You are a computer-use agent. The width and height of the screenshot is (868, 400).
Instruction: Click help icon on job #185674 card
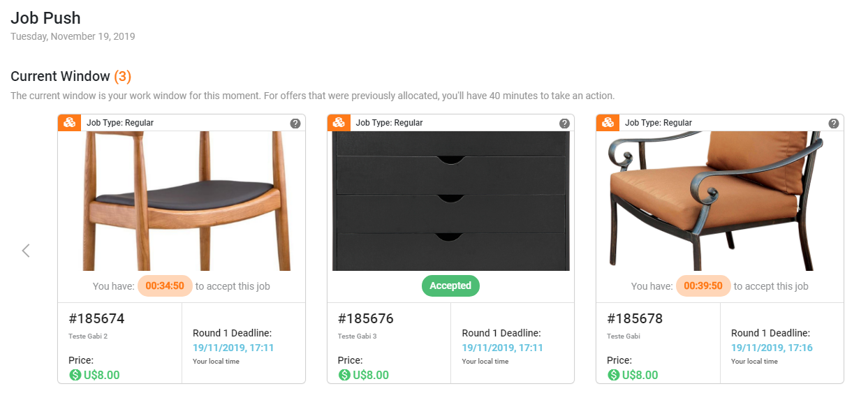click(295, 124)
